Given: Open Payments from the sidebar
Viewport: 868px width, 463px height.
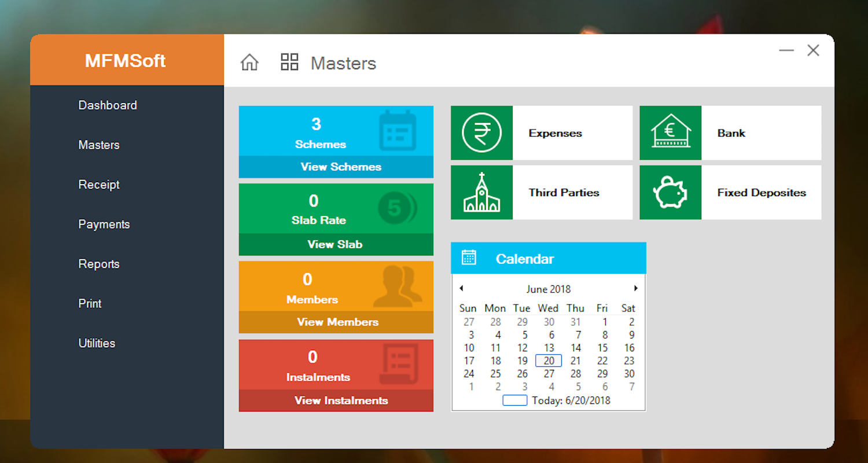Looking at the screenshot, I should click(104, 225).
